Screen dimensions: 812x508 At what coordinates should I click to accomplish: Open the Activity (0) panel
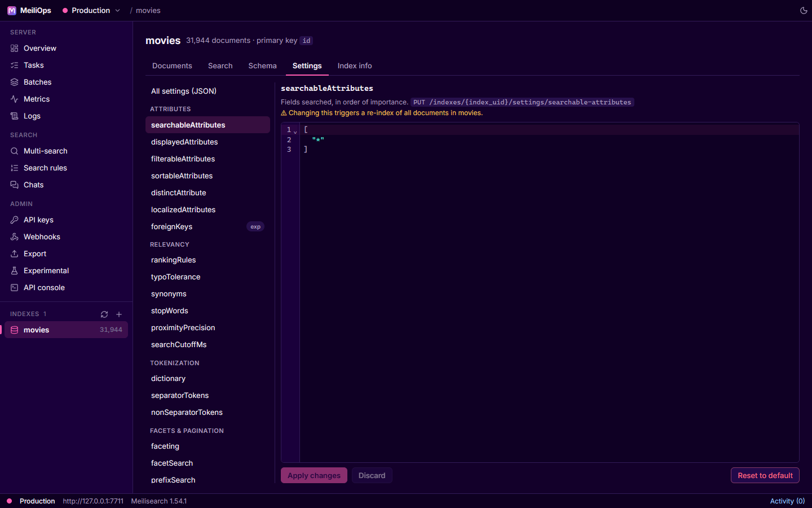click(x=788, y=501)
